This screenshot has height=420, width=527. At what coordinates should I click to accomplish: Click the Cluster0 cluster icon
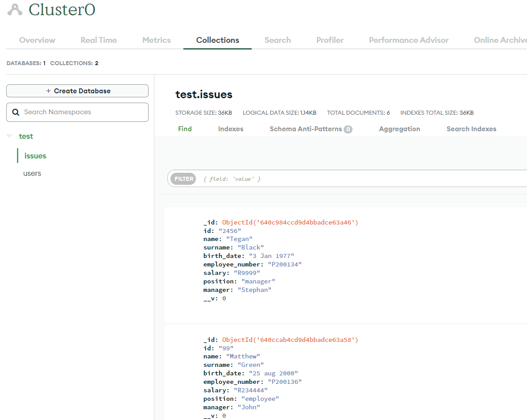[15, 10]
